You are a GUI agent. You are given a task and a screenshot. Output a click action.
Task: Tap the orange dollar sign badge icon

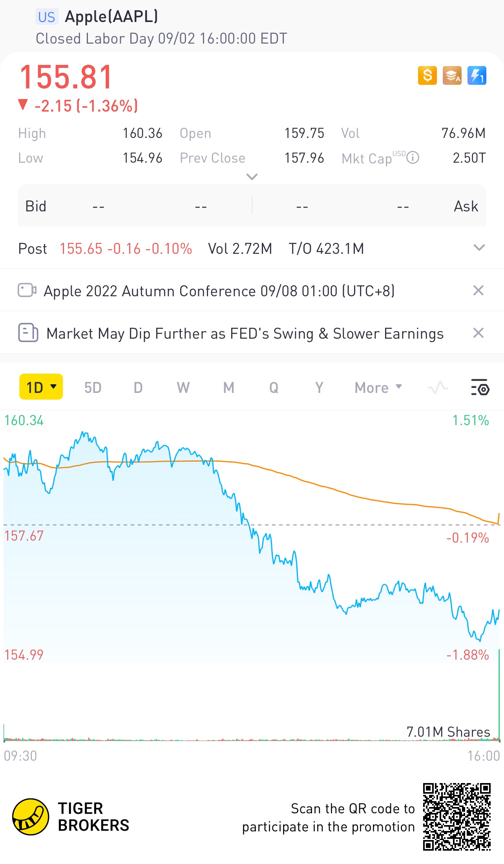(x=427, y=75)
